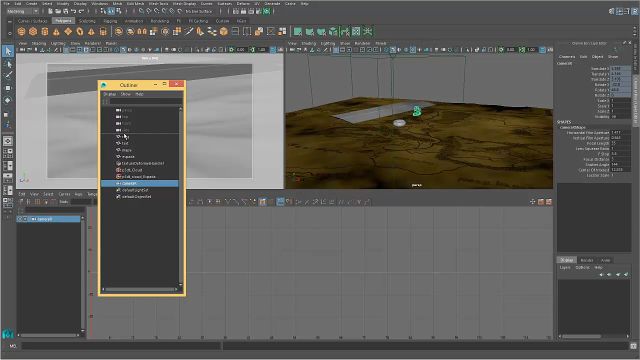Image resolution: width=640 pixels, height=360 pixels.
Task: Click the Rotate Y value field
Action: point(620,90)
